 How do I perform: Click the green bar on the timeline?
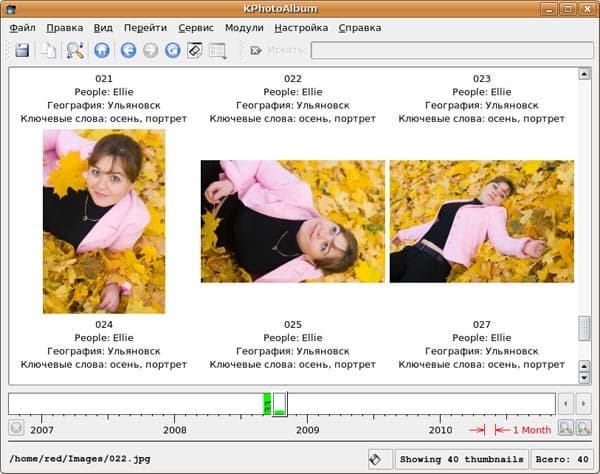[x=267, y=403]
